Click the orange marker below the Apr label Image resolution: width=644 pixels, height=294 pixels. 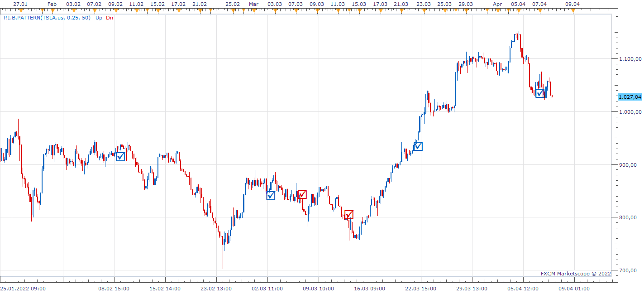[497, 10]
